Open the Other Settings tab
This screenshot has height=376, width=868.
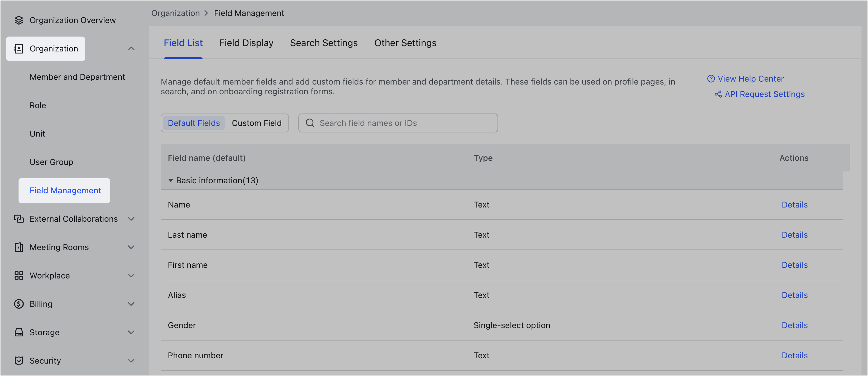(x=405, y=43)
